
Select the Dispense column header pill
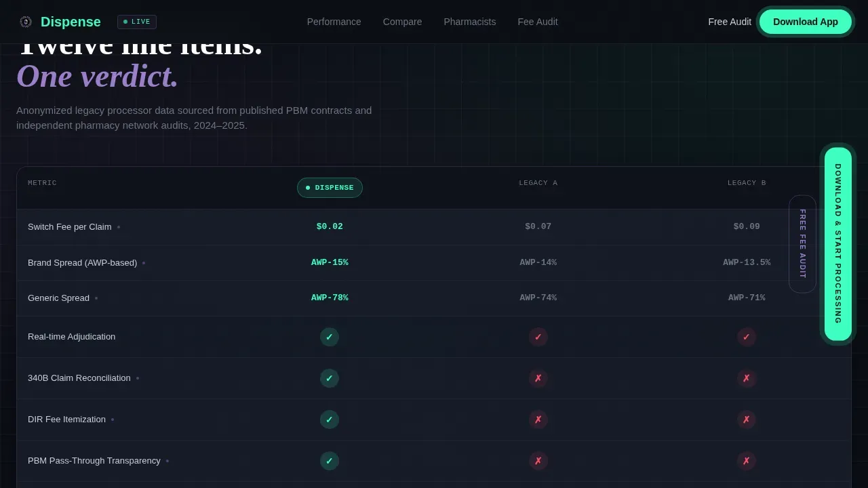coord(330,188)
